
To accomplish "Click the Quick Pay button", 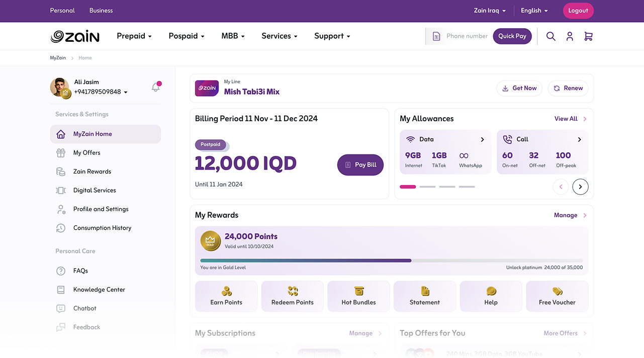I will coord(512,36).
